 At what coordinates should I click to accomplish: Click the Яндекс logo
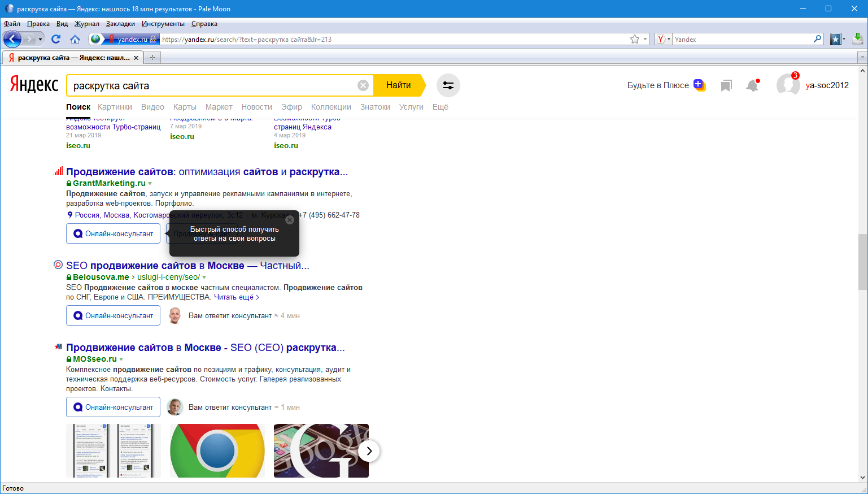(x=34, y=85)
